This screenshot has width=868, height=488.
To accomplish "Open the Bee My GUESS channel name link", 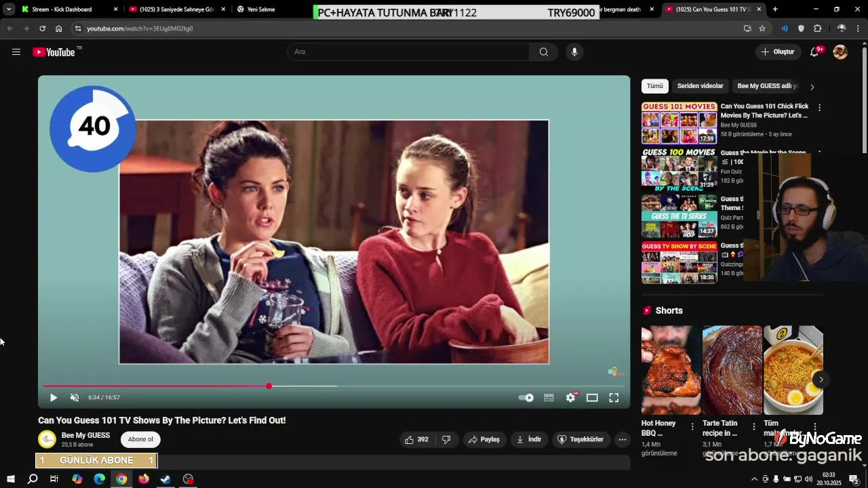I will 85,435.
